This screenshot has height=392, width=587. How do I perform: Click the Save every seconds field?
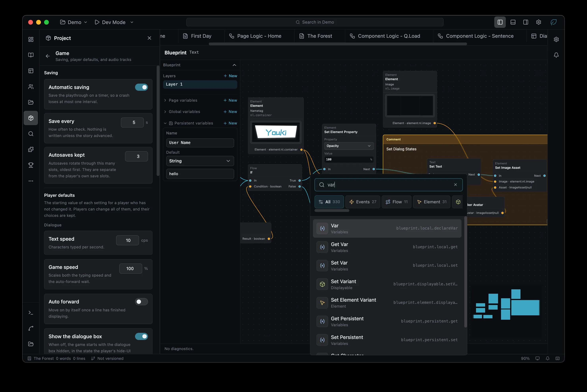(132, 123)
